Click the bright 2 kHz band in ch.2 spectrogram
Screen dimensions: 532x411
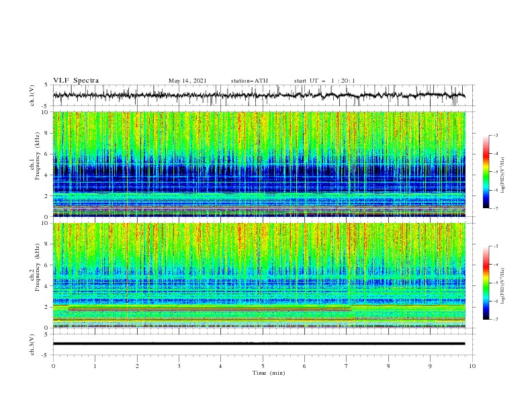click(259, 308)
